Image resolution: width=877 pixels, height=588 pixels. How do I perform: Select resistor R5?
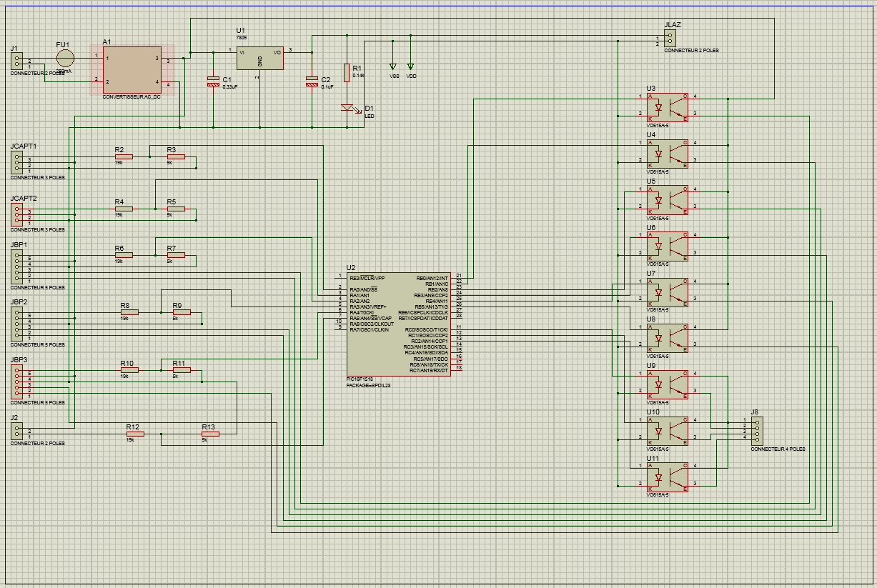pyautogui.click(x=176, y=209)
